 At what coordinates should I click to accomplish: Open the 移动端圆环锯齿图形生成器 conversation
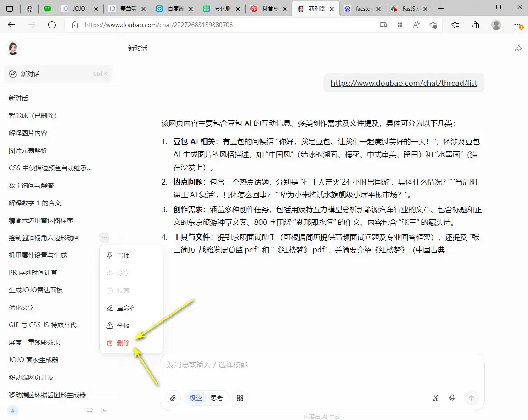click(59, 394)
